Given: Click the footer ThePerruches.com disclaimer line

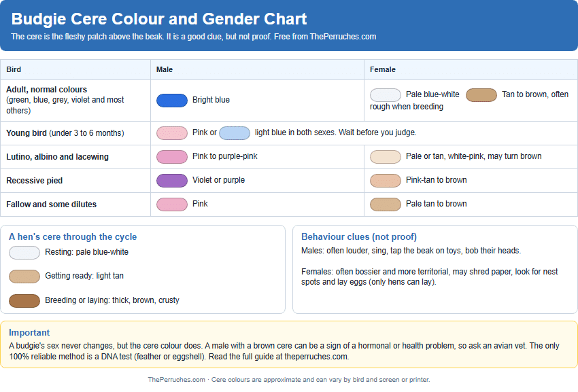Looking at the screenshot, I should (289, 380).
